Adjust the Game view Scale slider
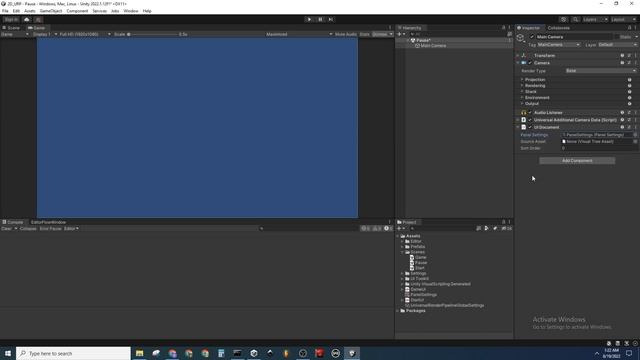This screenshot has width=640, height=360. point(153,34)
